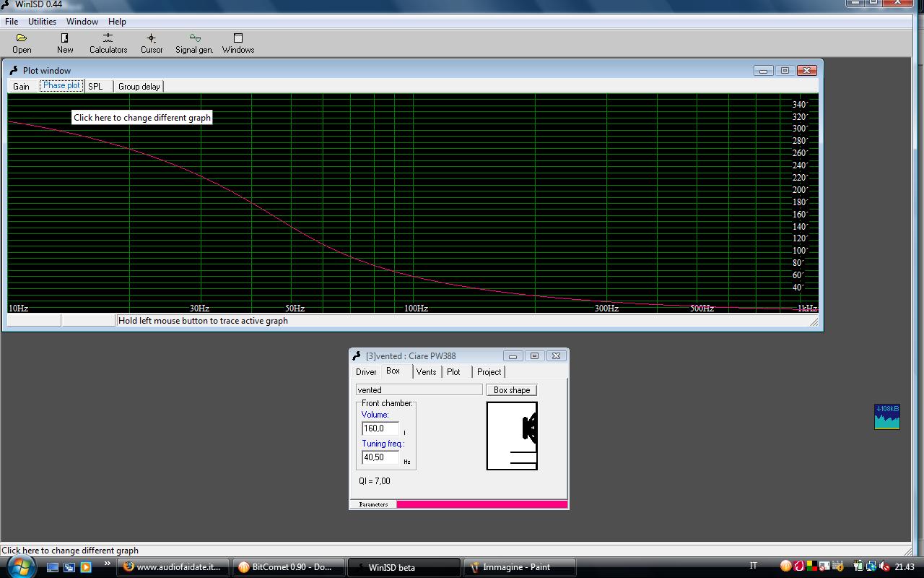Viewport: 924px width, 578px height.
Task: Switch to the SPL plot tab
Action: (96, 87)
